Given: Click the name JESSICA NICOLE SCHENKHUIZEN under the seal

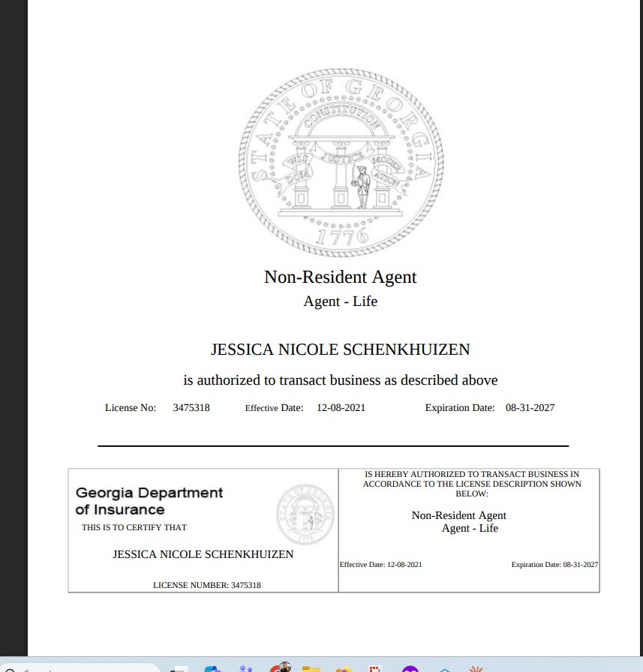Looking at the screenshot, I should point(341,349).
